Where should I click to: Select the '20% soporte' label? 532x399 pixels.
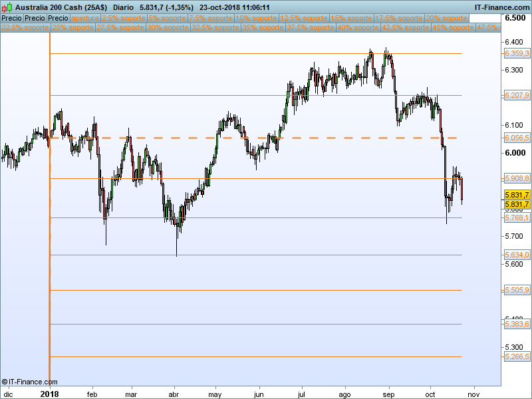click(446, 19)
